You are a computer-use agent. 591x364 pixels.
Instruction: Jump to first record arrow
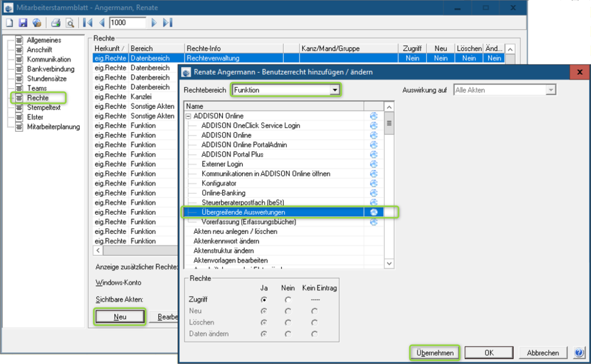[88, 23]
